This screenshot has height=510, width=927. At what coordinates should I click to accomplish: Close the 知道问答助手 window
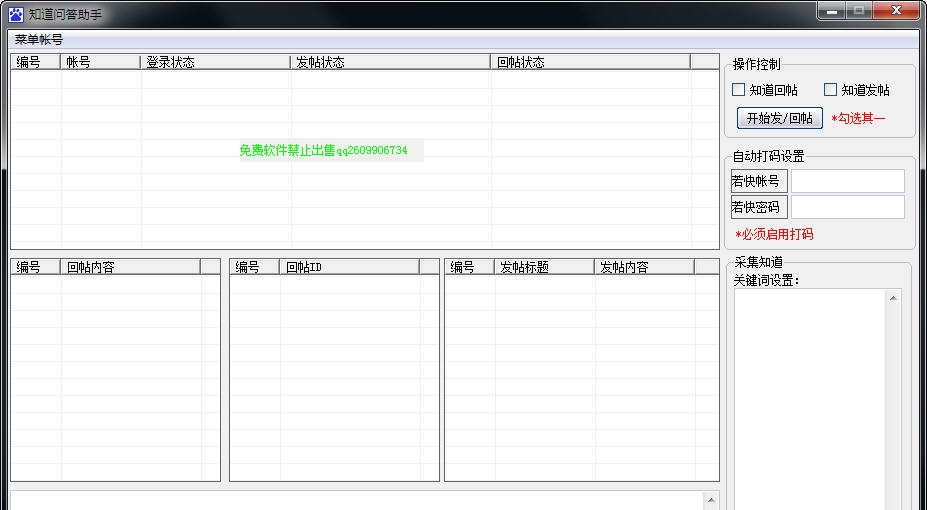tap(896, 11)
